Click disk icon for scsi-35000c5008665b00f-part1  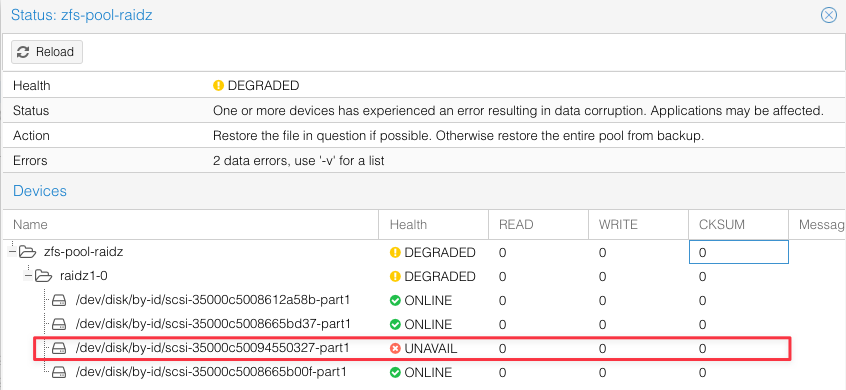coord(59,372)
